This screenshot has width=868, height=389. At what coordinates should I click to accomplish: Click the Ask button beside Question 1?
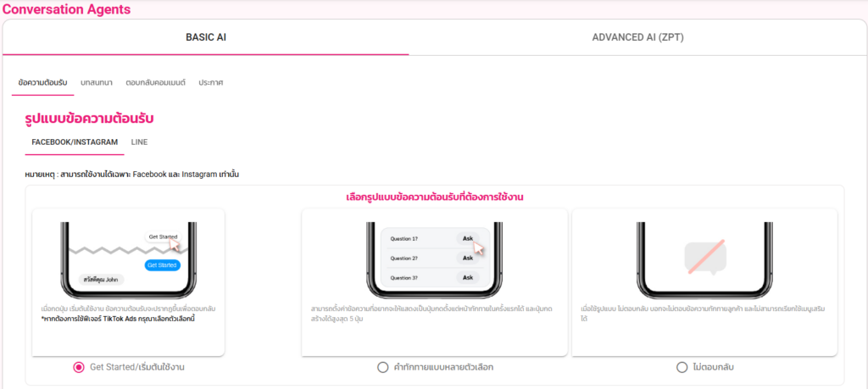(465, 238)
